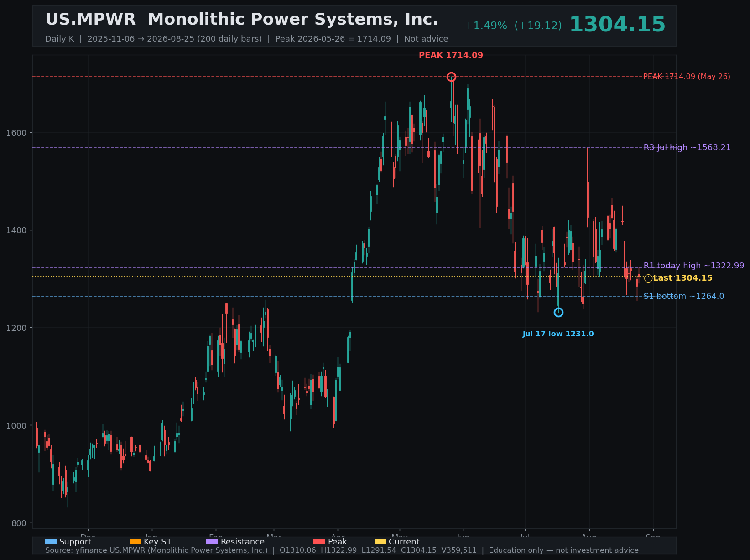The width and height of the screenshot is (750, 560).
Task: Click the 'Daily K' subtitle line with date range
Action: click(x=246, y=39)
